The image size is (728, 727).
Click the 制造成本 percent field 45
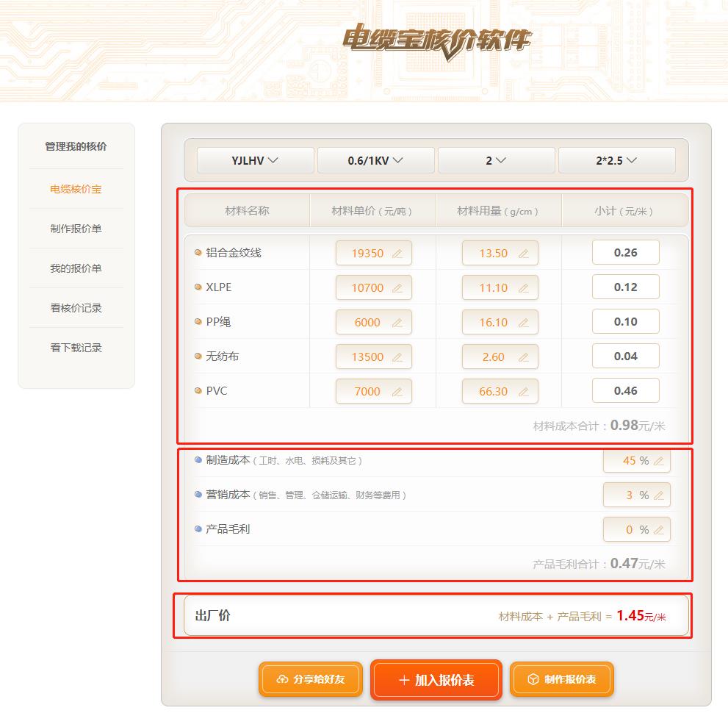coord(637,461)
